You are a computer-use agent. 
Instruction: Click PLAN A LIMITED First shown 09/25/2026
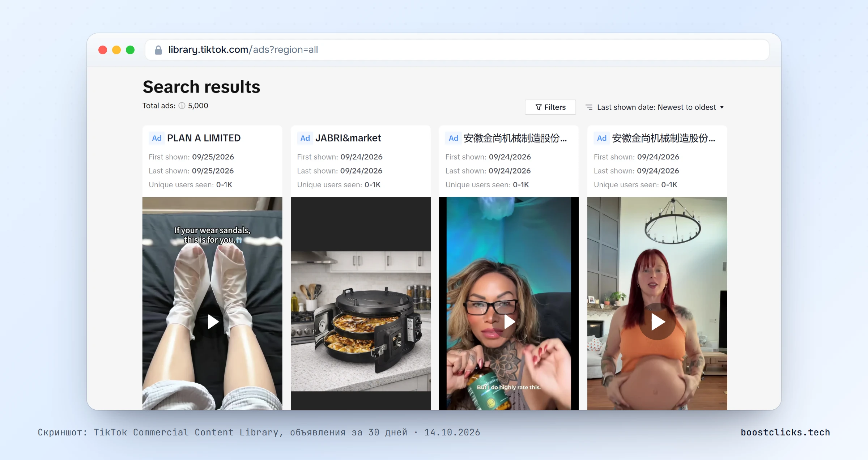191,157
